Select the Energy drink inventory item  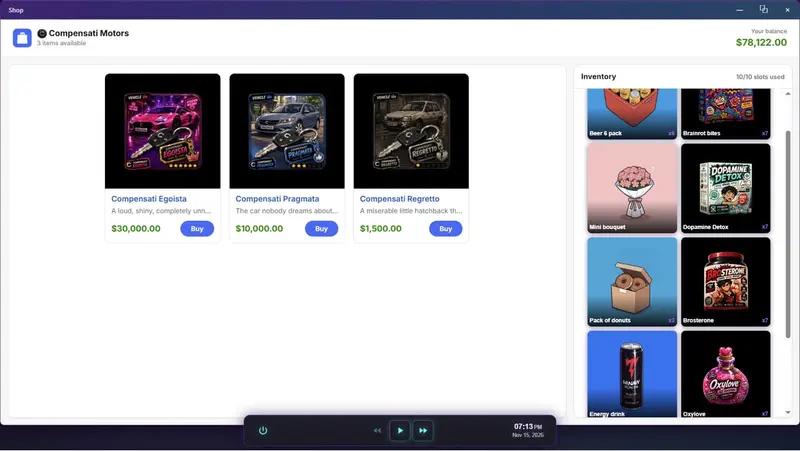pyautogui.click(x=632, y=374)
